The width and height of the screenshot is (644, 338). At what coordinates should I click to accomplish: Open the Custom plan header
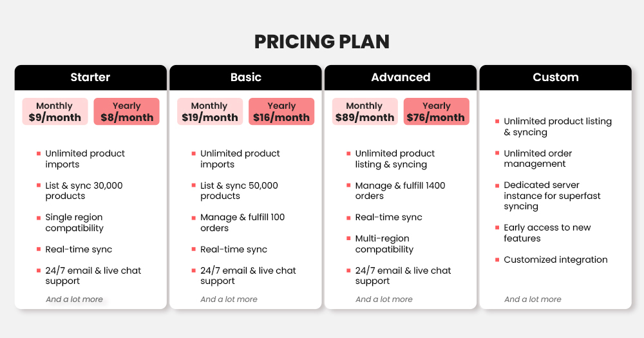(555, 77)
